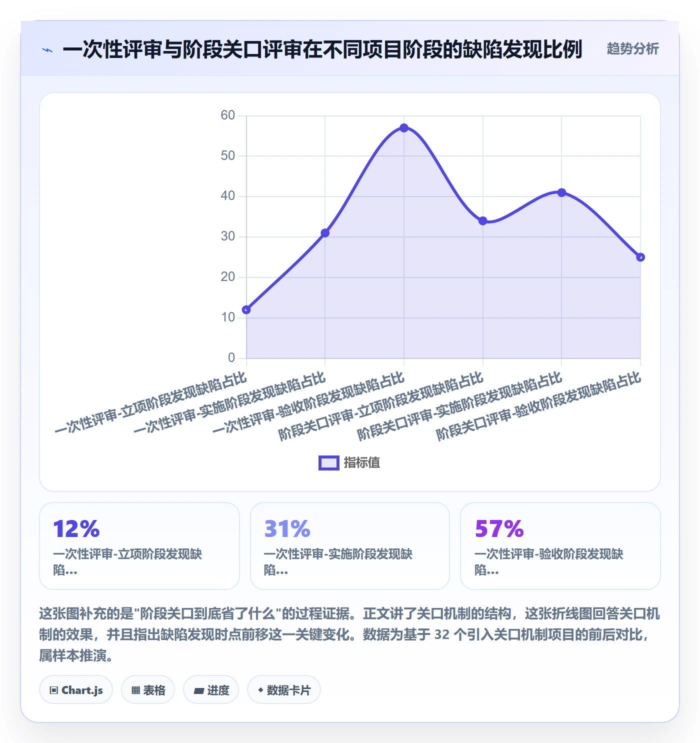700x743 pixels.
Task: Click the y-axis tick label 10
Action: click(228, 317)
